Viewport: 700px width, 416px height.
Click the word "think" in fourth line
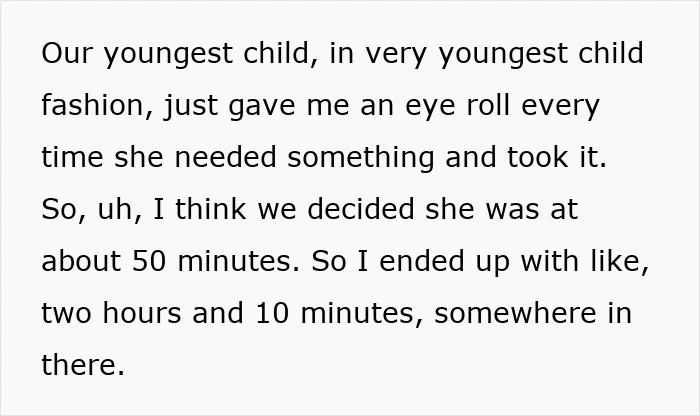[210, 209]
